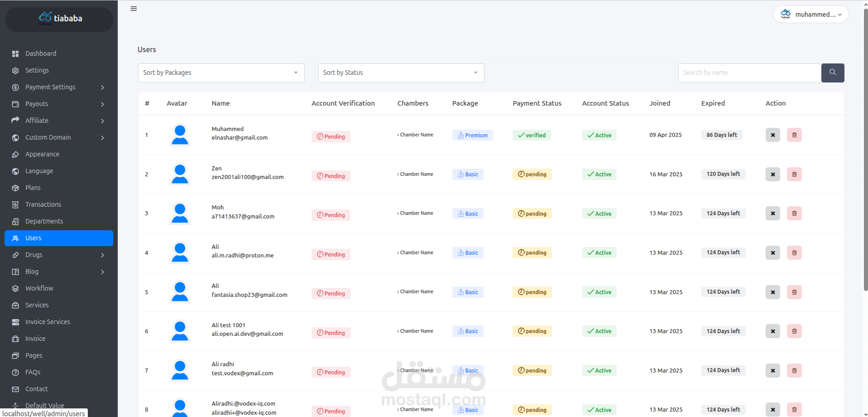This screenshot has height=417, width=868.
Task: Click the Search by name field
Action: 749,73
